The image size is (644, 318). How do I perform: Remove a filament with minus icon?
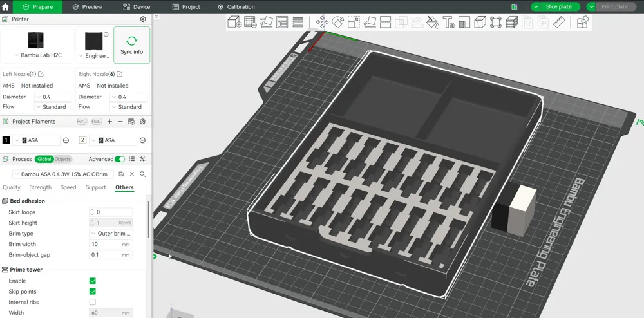(120, 122)
